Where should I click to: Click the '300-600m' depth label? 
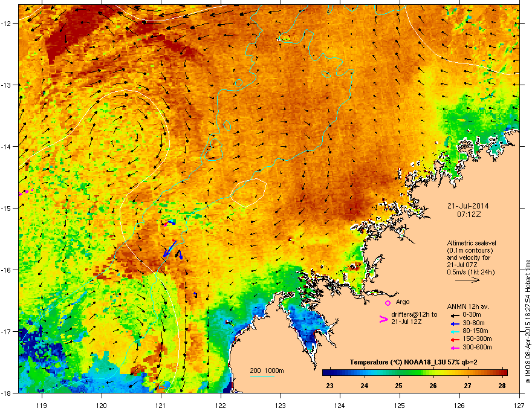[x=477, y=347]
